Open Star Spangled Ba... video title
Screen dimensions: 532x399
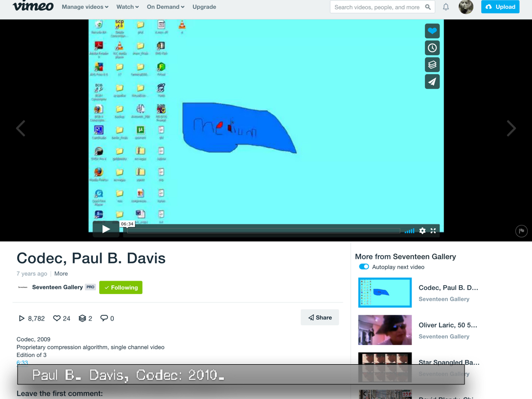pyautogui.click(x=449, y=362)
